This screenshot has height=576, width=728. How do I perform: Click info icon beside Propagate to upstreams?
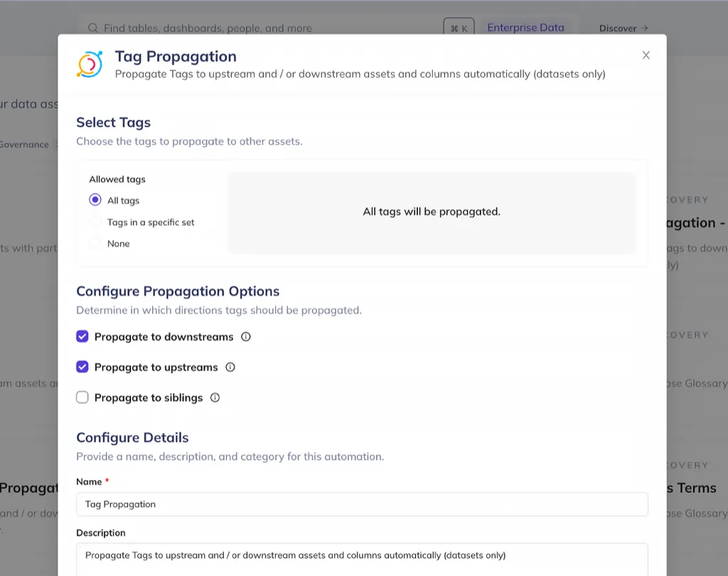(x=230, y=368)
